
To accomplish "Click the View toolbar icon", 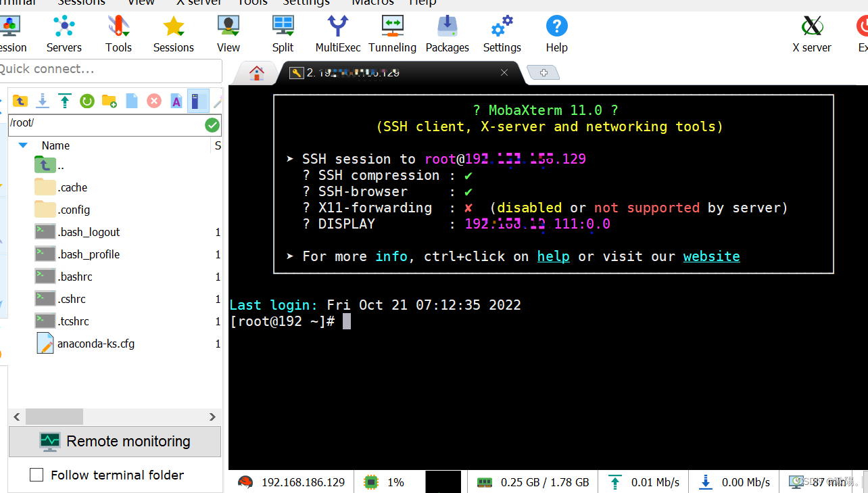I will click(228, 26).
